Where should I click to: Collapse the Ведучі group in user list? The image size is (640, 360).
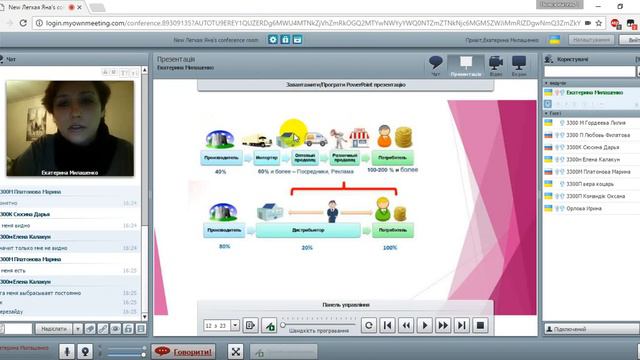(547, 83)
